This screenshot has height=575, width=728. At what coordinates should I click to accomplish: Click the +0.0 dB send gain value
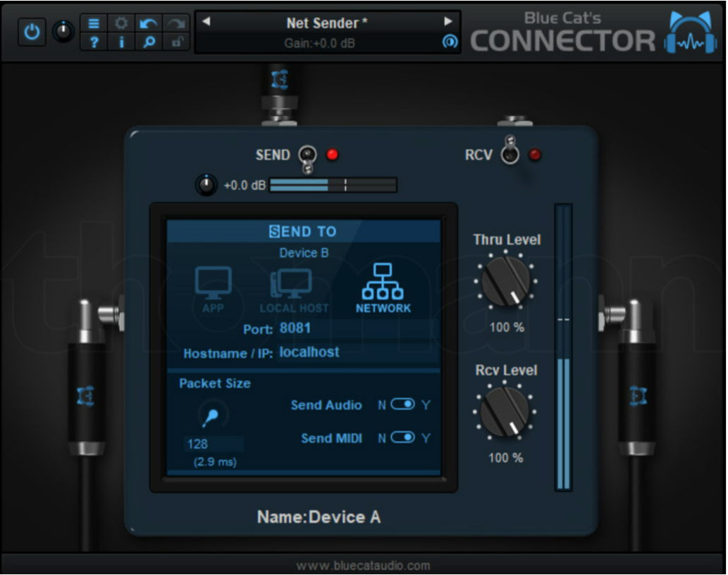[x=245, y=185]
